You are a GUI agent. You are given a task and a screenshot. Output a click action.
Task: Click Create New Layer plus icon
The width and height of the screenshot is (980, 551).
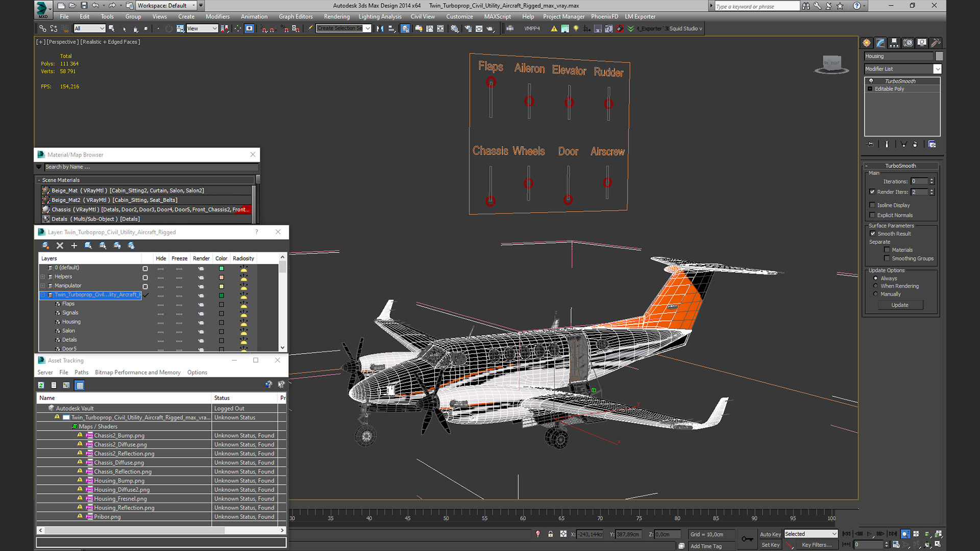click(x=74, y=246)
